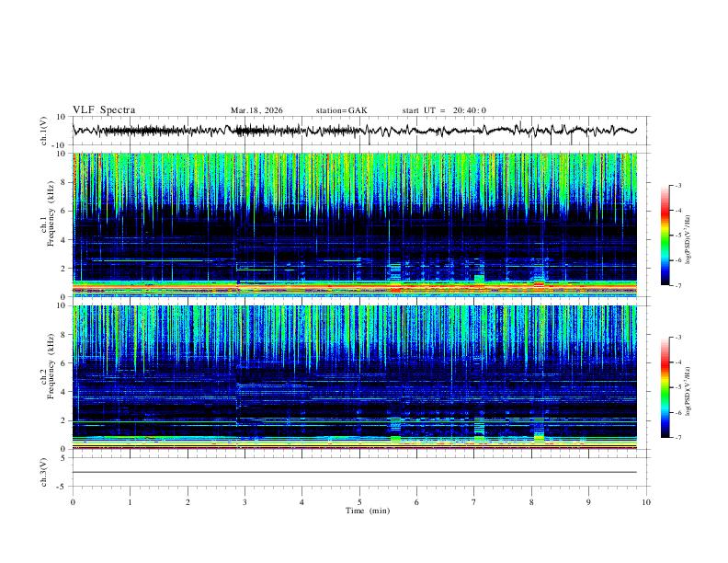The image size is (728, 563).
Task: Click the ch.2 color bar "log(PSD)" label
Action: pos(688,391)
